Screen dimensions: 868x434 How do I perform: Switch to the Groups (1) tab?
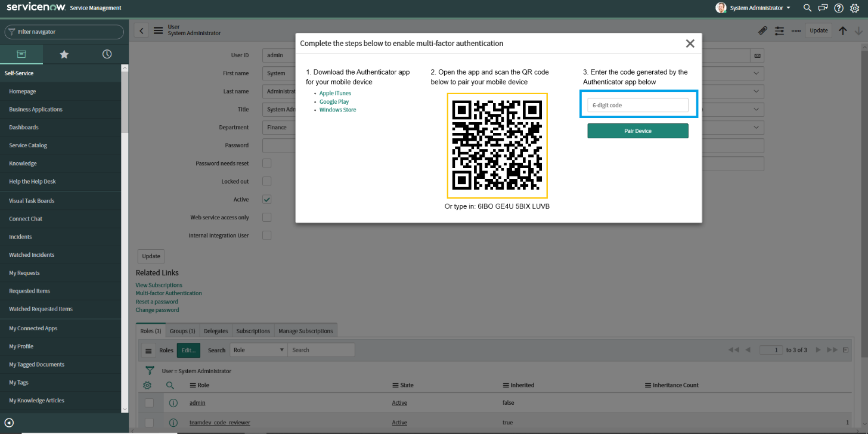click(x=182, y=330)
